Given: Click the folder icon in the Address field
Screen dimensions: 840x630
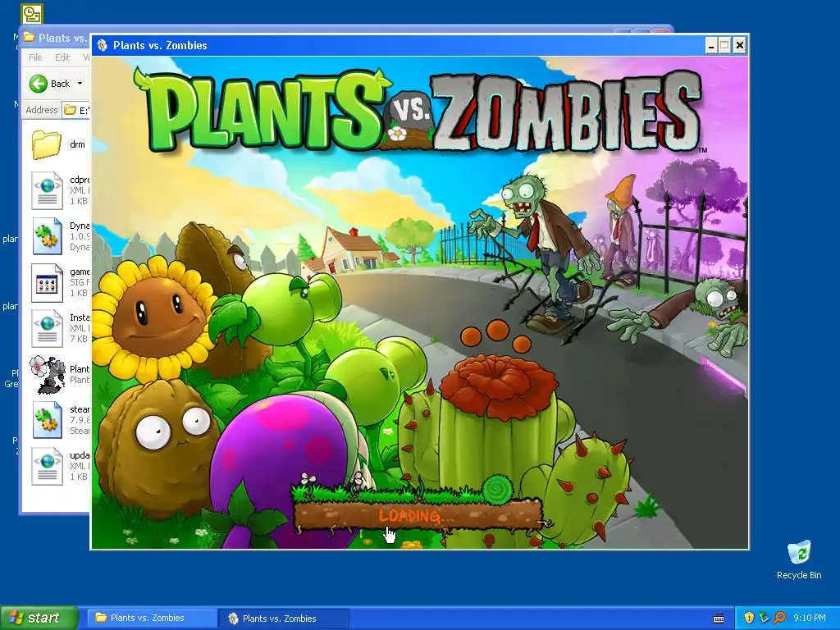Looking at the screenshot, I should [x=71, y=111].
